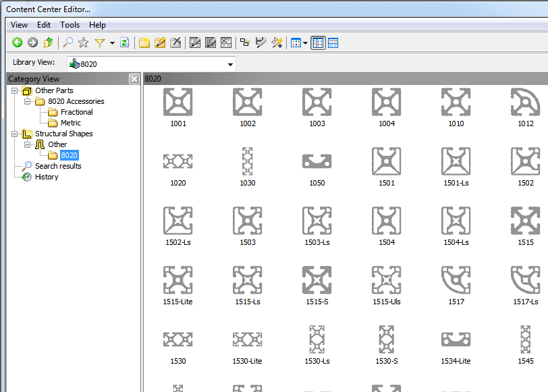Open family table editor, first table-pencil icon
The image size is (548, 392).
[x=194, y=43]
